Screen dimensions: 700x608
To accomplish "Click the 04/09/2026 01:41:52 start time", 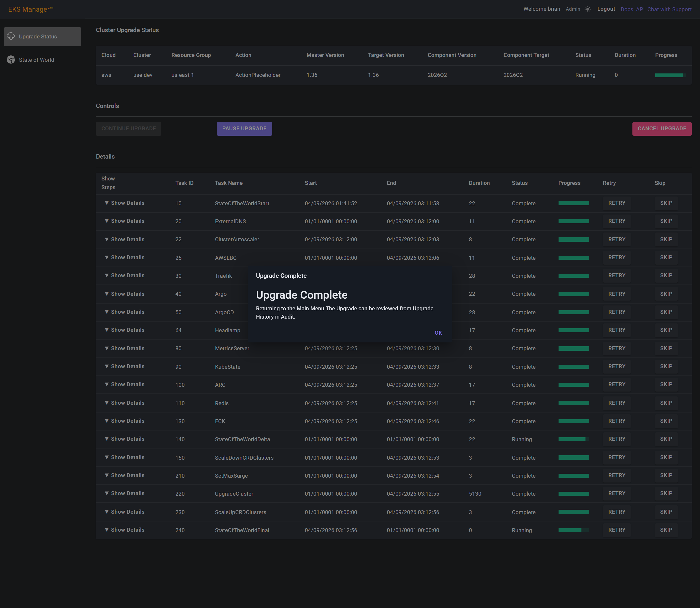I will tap(331, 203).
